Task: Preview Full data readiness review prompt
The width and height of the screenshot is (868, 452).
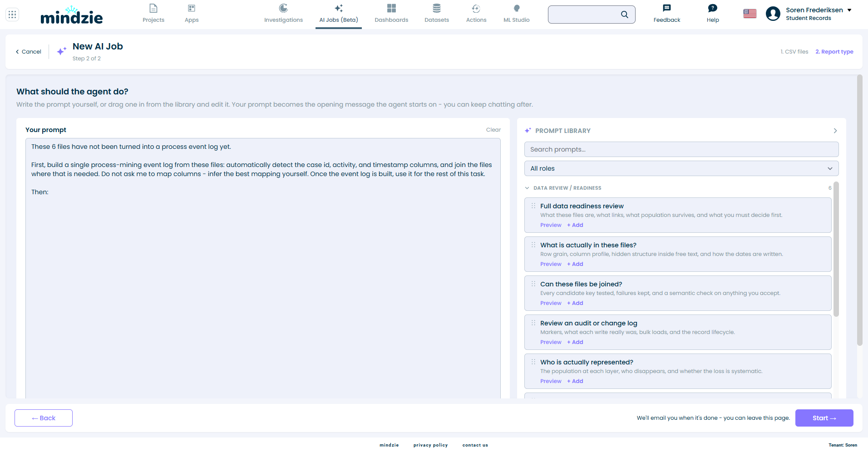Action: pyautogui.click(x=551, y=225)
